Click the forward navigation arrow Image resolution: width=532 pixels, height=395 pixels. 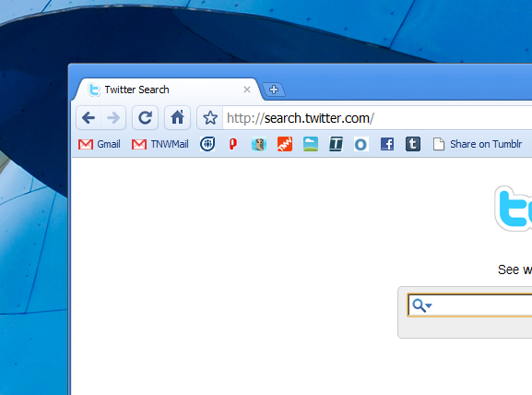(113, 118)
